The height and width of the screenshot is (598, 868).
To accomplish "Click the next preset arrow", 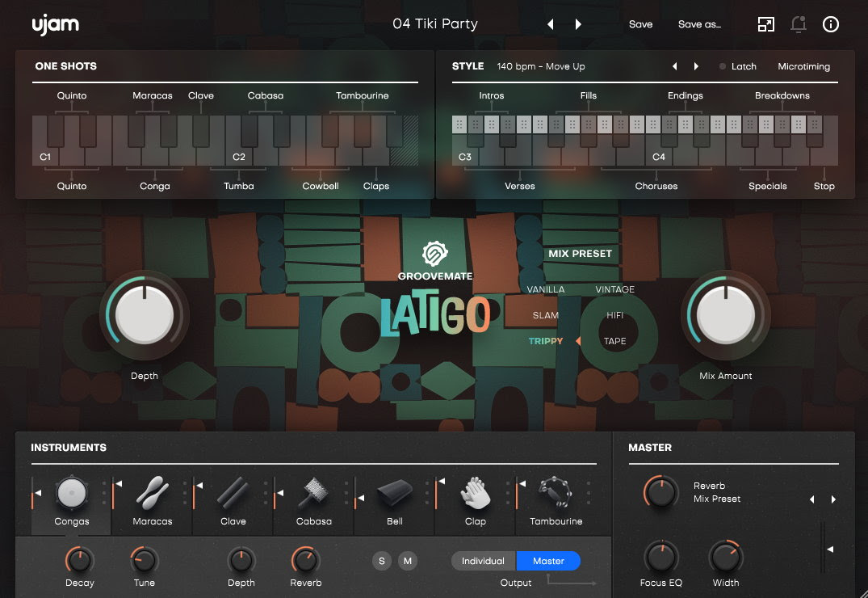I will point(578,24).
